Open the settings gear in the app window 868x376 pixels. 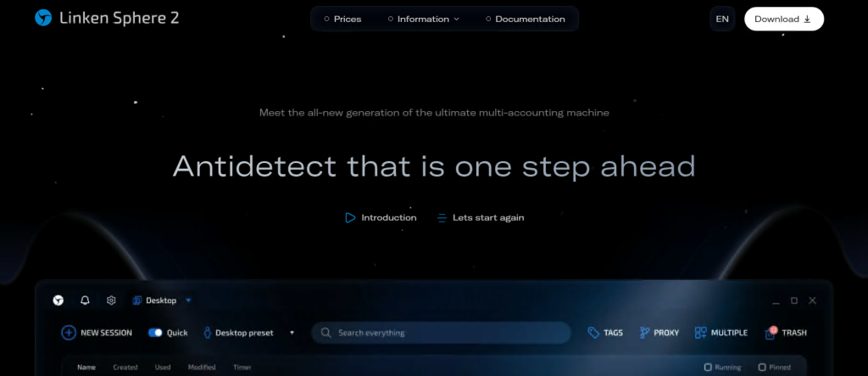111,300
